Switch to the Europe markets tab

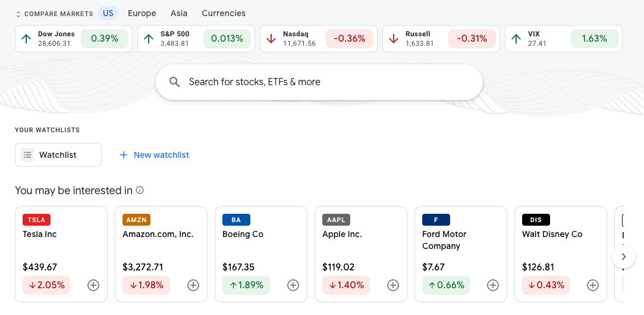tap(142, 13)
